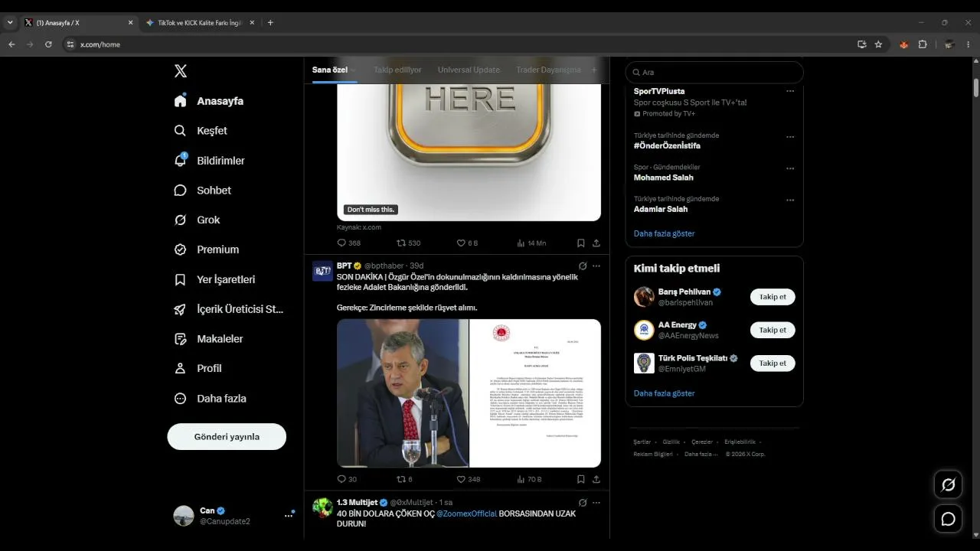
Task: Open Chrome three-dot menu
Action: 969,44
